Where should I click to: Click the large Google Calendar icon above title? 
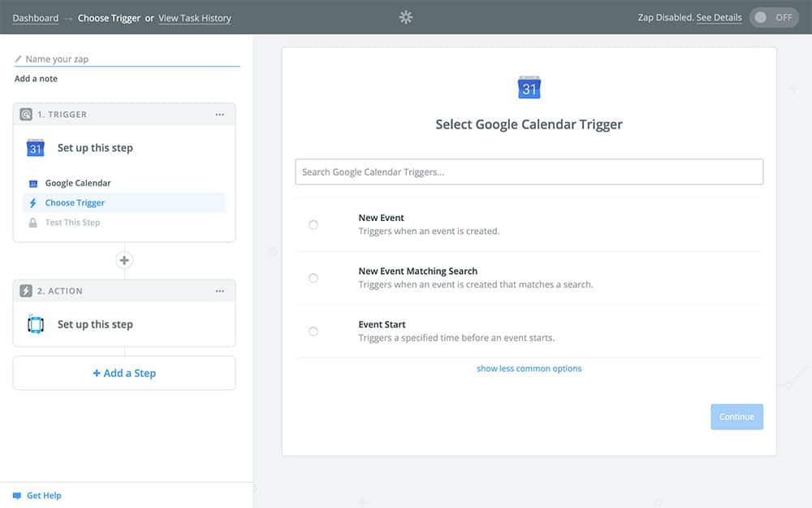click(x=529, y=88)
